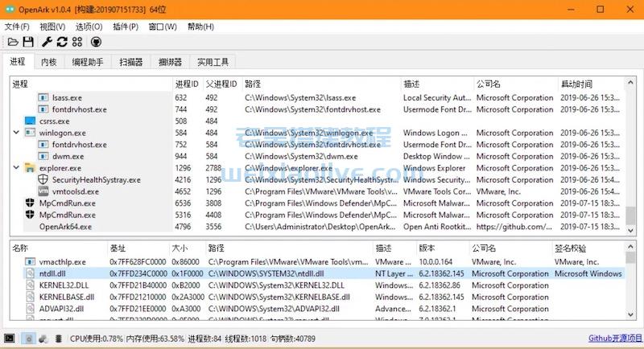The width and height of the screenshot is (644, 349).
Task: Switch to the 捆绑器 tab
Action: [170, 63]
